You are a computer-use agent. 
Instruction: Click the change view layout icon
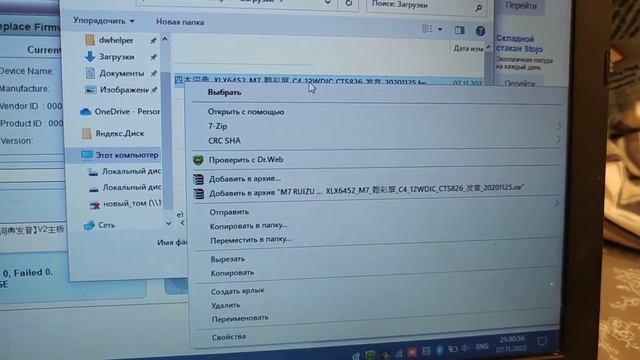[x=427, y=29]
